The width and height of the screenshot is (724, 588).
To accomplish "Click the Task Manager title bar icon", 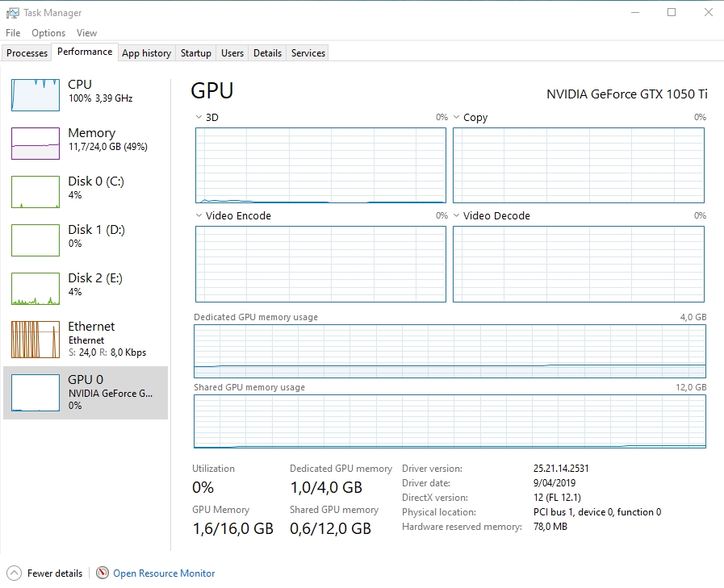I will (12, 13).
